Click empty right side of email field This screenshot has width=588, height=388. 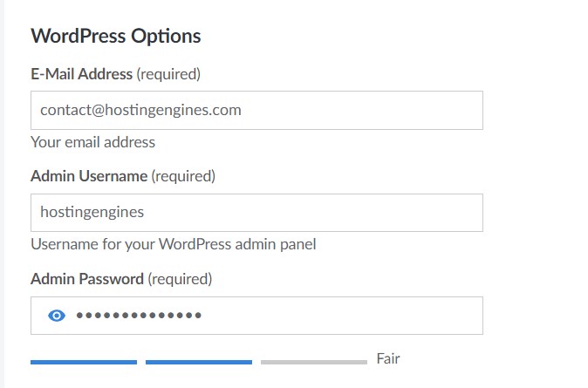360,110
